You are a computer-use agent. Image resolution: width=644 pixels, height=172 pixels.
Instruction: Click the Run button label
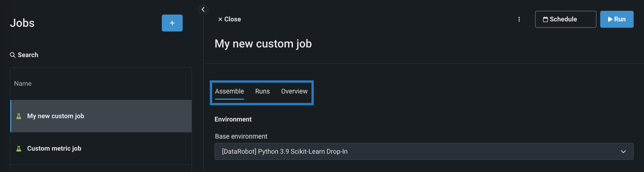pos(619,19)
